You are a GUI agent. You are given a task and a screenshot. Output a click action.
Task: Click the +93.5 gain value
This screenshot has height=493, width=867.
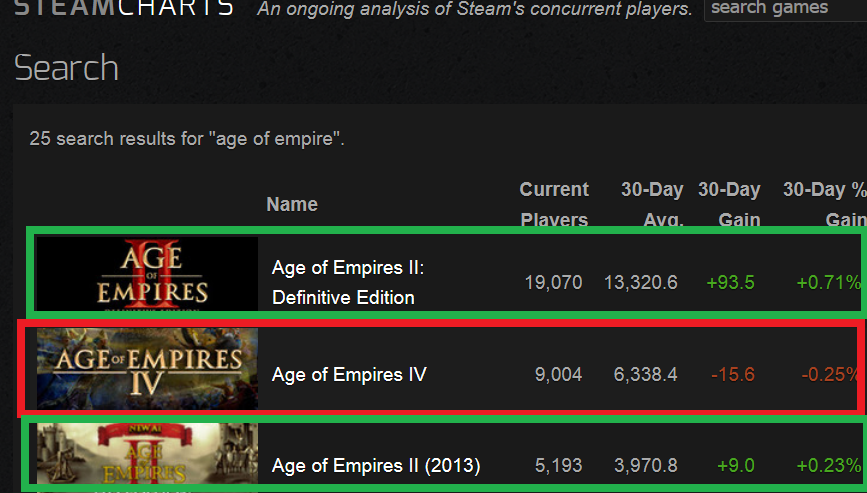tap(730, 282)
